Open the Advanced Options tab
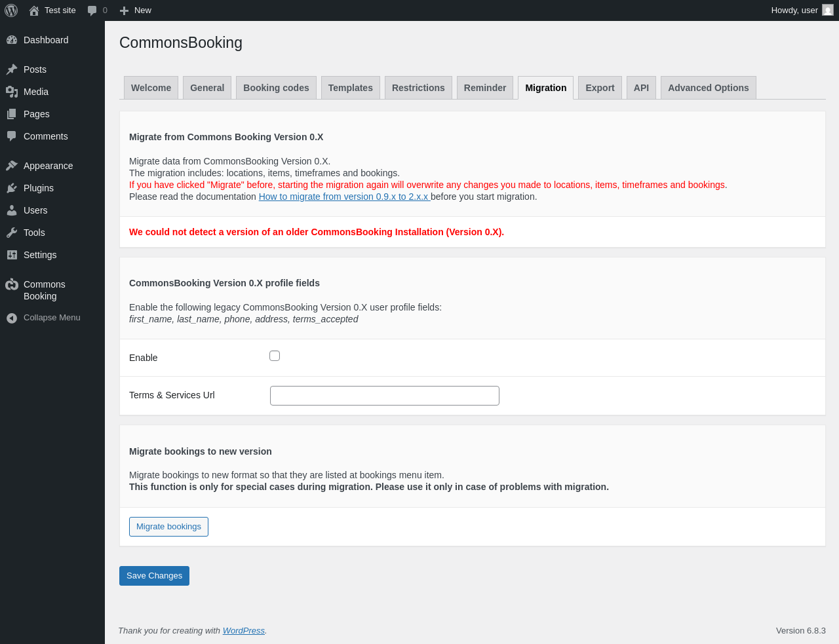Image resolution: width=839 pixels, height=644 pixels. pos(708,88)
